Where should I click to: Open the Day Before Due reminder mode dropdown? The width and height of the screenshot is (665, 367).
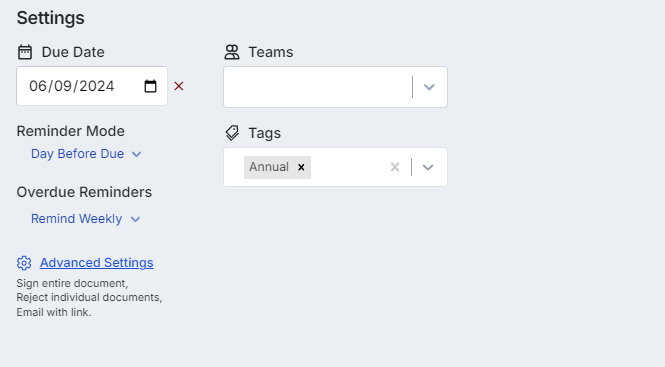pos(86,154)
